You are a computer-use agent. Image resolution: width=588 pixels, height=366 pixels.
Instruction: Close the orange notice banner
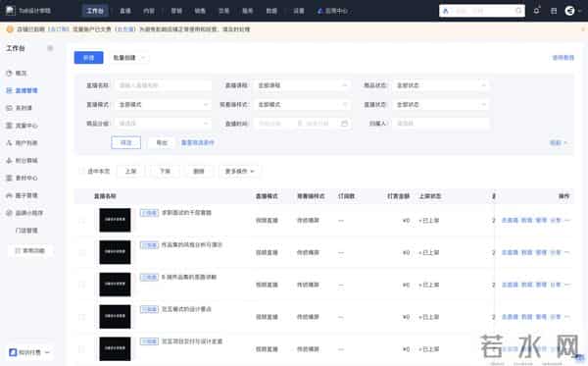(583, 29)
